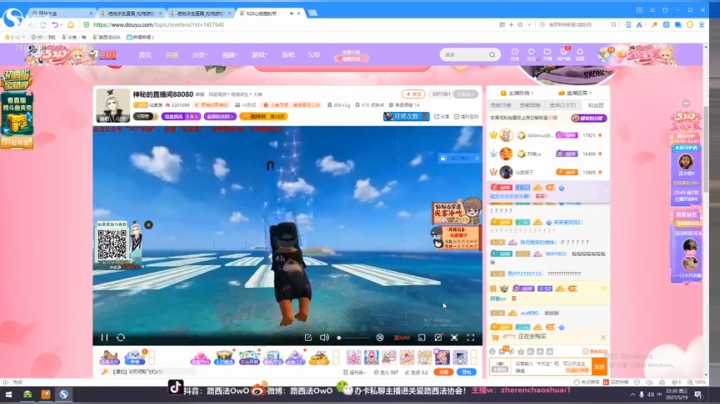Send the pink heart gift in gift bar
This screenshot has width=720, height=404.
click(x=200, y=357)
